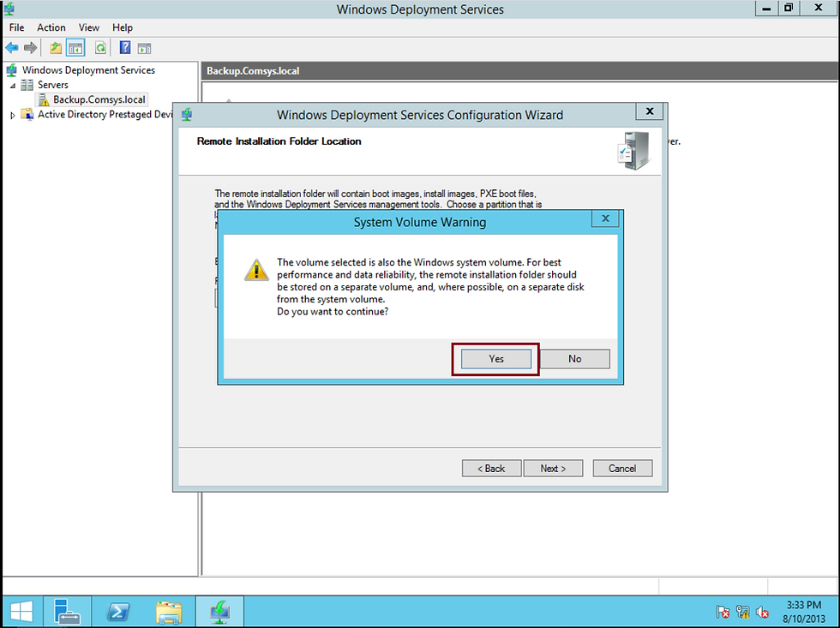Click 'Remote Installation Folder Location' heading
Viewport: 840px width, 628px height.
click(x=279, y=141)
